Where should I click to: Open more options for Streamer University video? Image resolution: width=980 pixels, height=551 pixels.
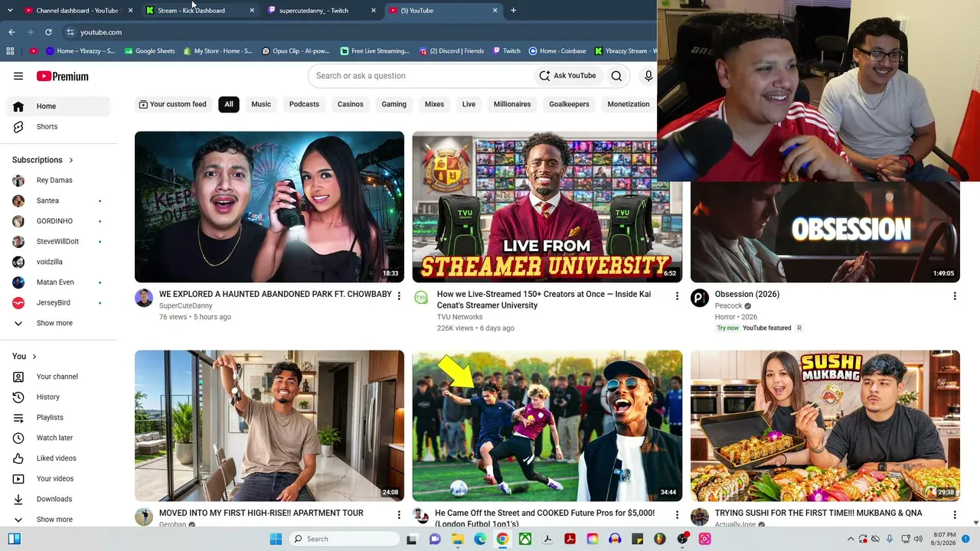[x=677, y=296]
